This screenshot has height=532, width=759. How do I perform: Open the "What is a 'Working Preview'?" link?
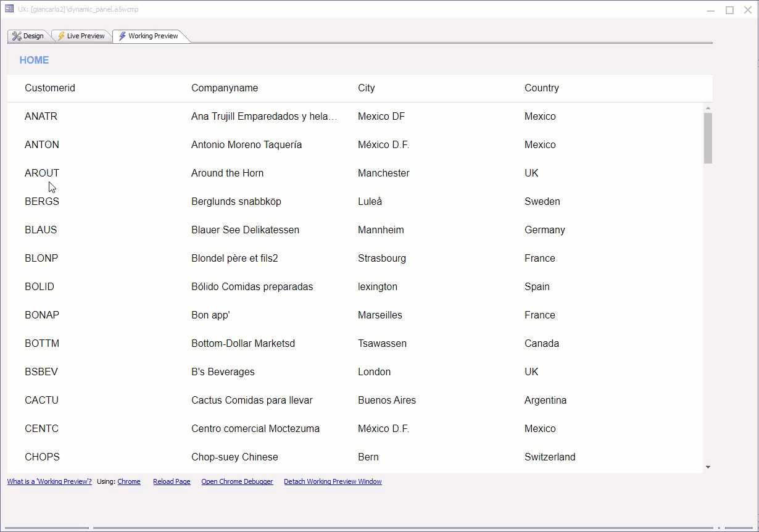coord(49,481)
